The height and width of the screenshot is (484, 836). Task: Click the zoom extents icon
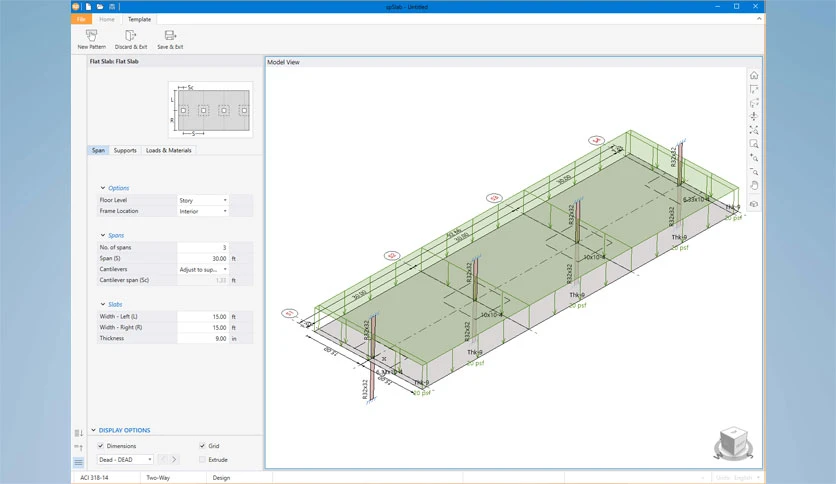[754, 131]
